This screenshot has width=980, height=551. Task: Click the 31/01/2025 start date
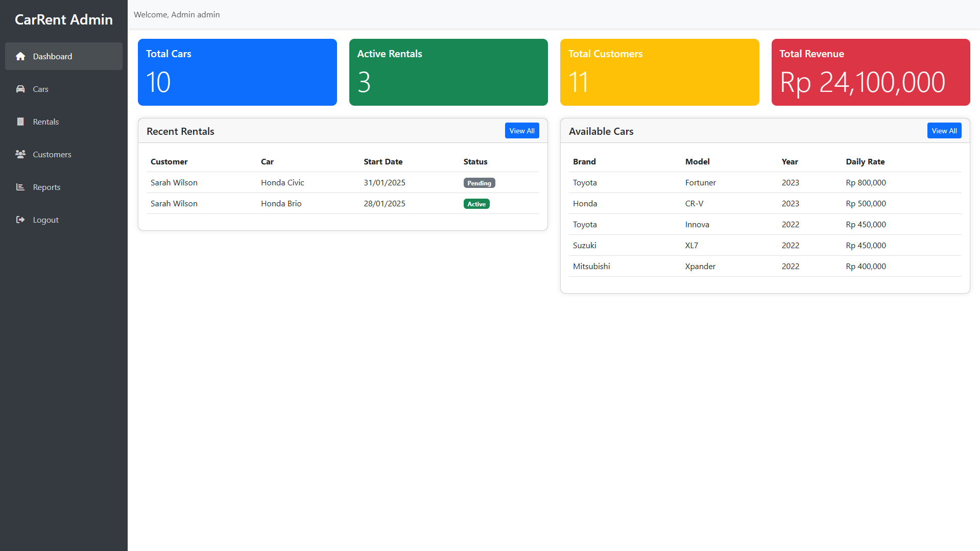coord(385,182)
